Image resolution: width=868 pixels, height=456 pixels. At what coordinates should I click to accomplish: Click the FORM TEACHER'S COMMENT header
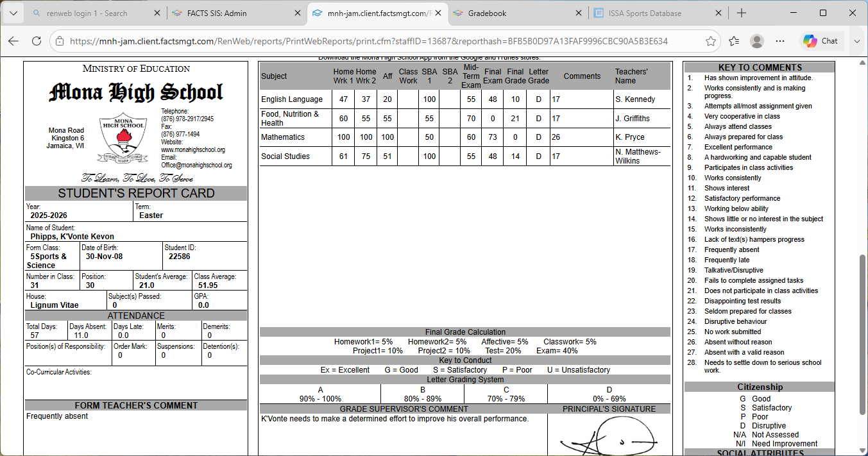click(136, 405)
